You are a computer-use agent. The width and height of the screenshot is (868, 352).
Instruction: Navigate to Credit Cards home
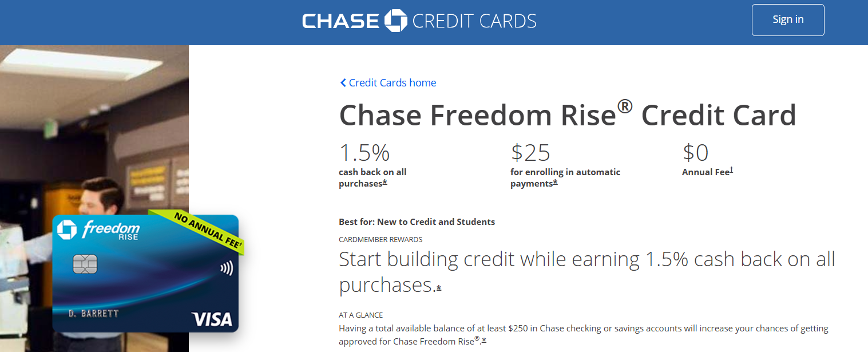pyautogui.click(x=392, y=82)
